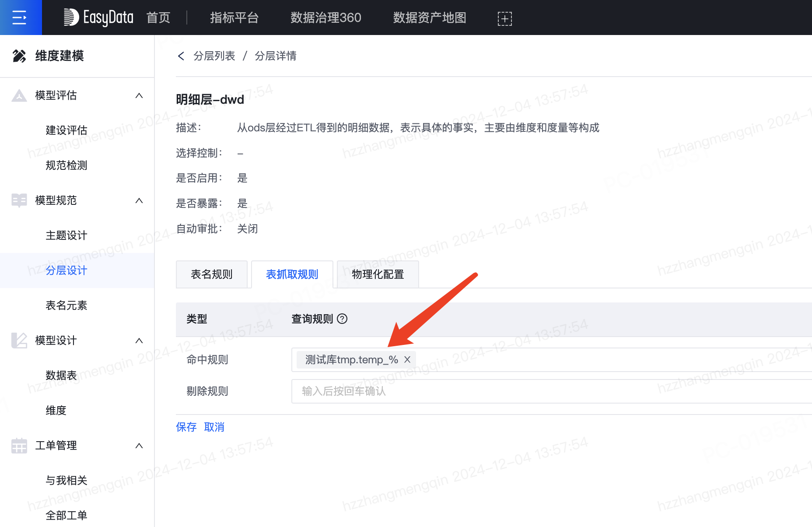Open 数据治理360 in top navigation

click(x=326, y=18)
